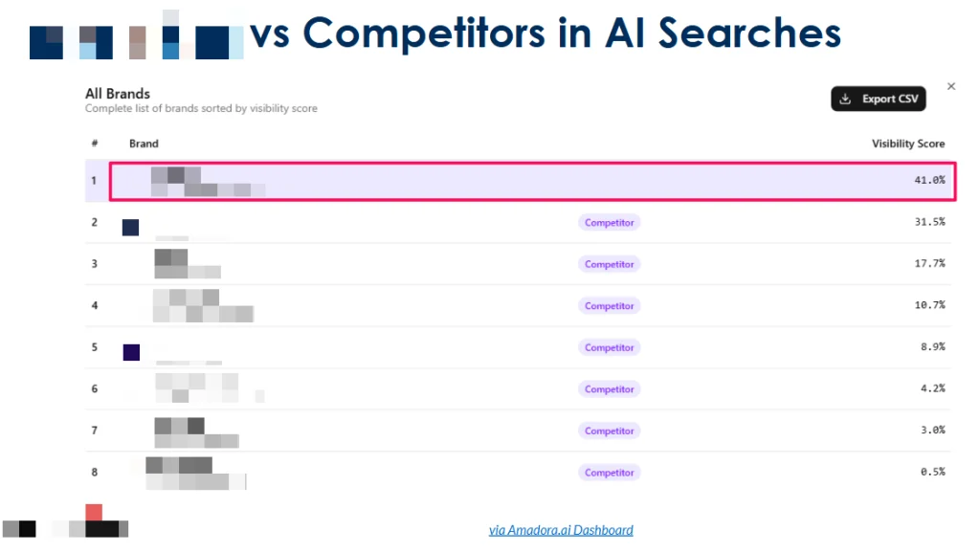Click the Competitor tag in row 5
Image resolution: width=980 pixels, height=553 pixels.
(x=609, y=347)
